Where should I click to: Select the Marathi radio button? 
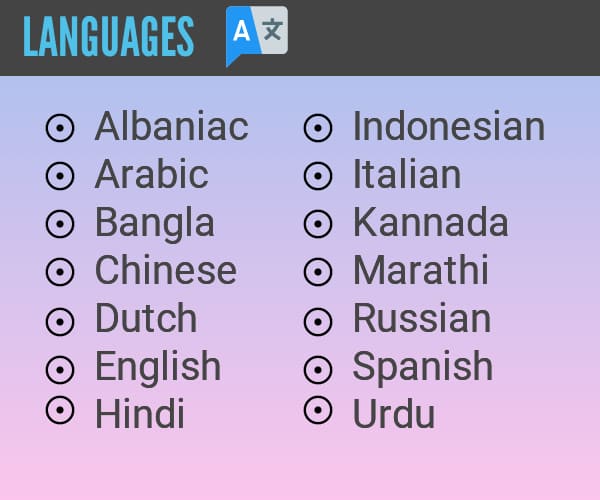(318, 272)
